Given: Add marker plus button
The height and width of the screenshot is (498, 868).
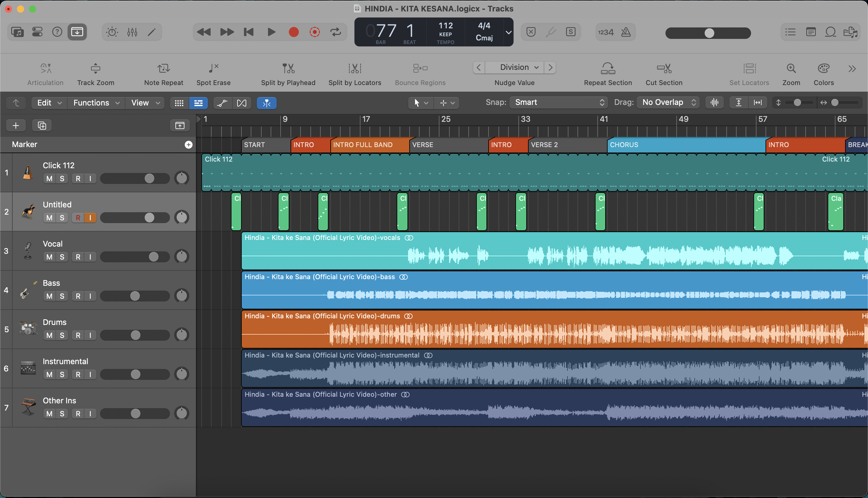Looking at the screenshot, I should click(188, 145).
